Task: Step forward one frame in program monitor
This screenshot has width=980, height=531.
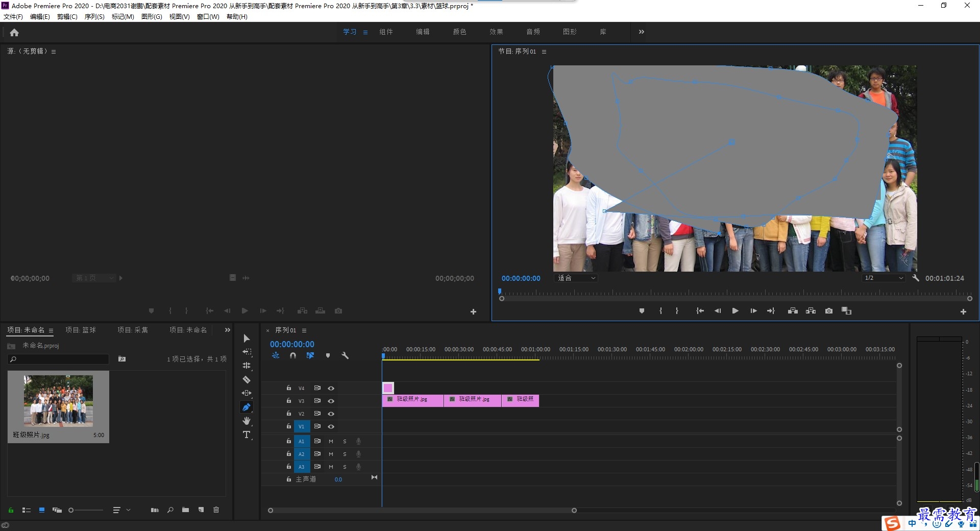Action: pyautogui.click(x=753, y=310)
